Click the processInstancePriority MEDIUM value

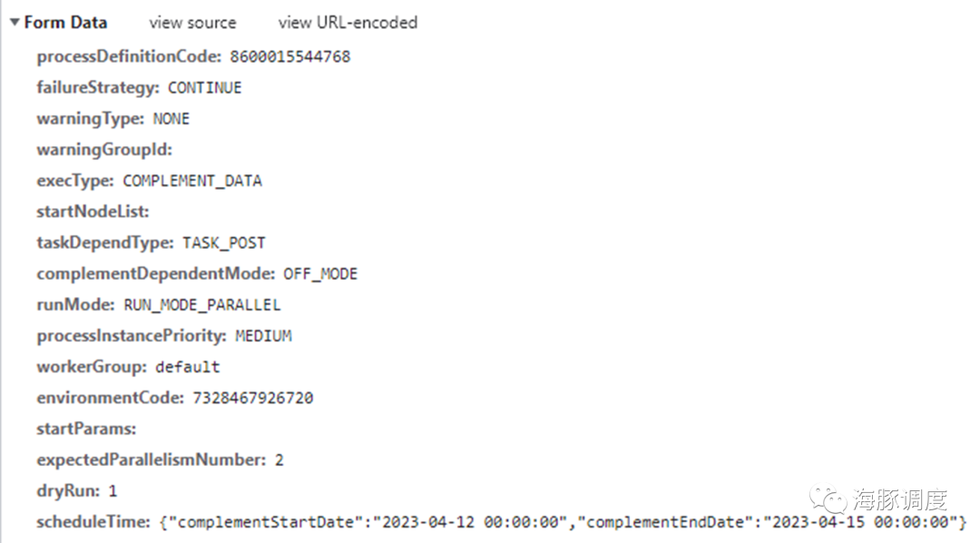tap(263, 336)
